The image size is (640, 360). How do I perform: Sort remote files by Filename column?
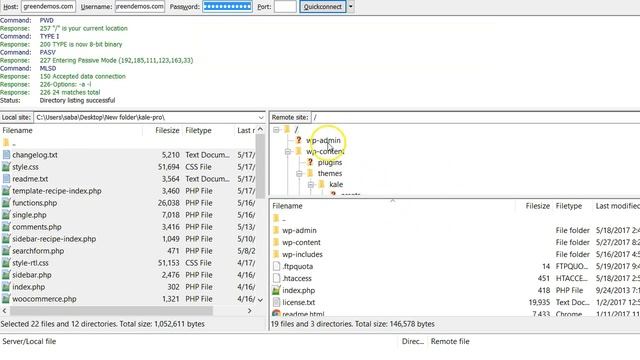(392, 206)
